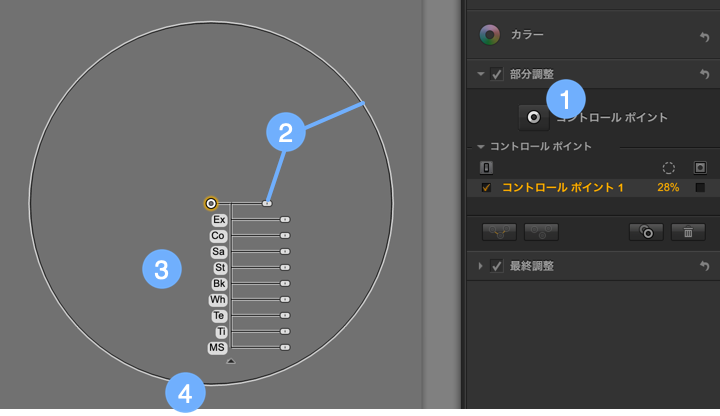Click the Sa slider handle
The image size is (720, 416).
[285, 252]
